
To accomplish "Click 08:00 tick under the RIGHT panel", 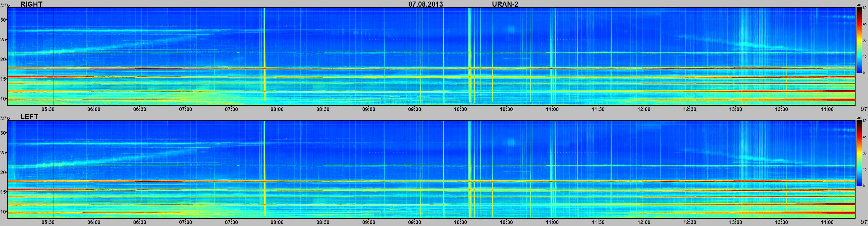I will [x=277, y=109].
